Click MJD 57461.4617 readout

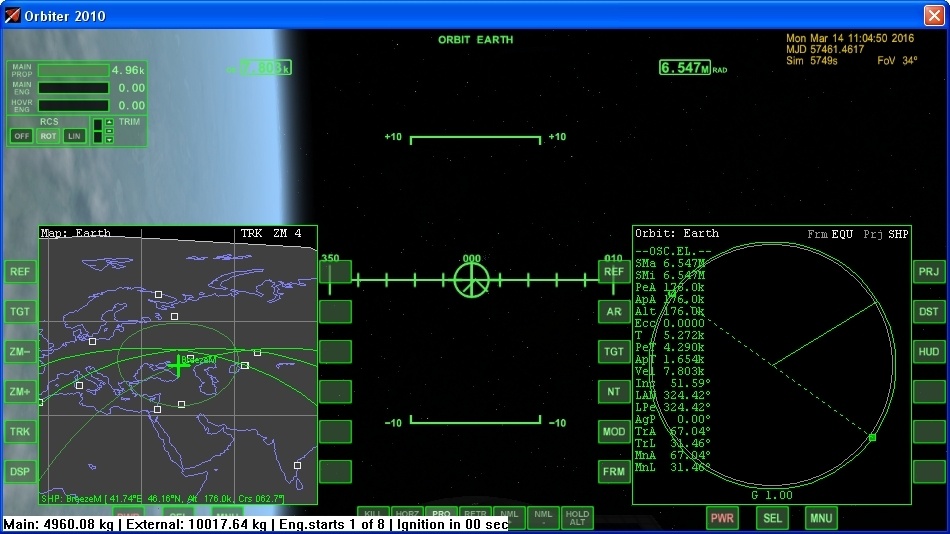[825, 49]
